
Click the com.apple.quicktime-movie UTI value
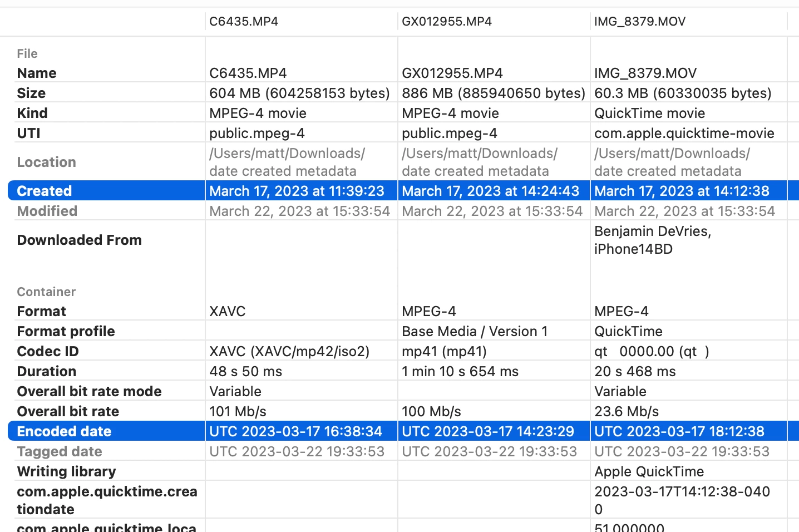click(x=684, y=133)
